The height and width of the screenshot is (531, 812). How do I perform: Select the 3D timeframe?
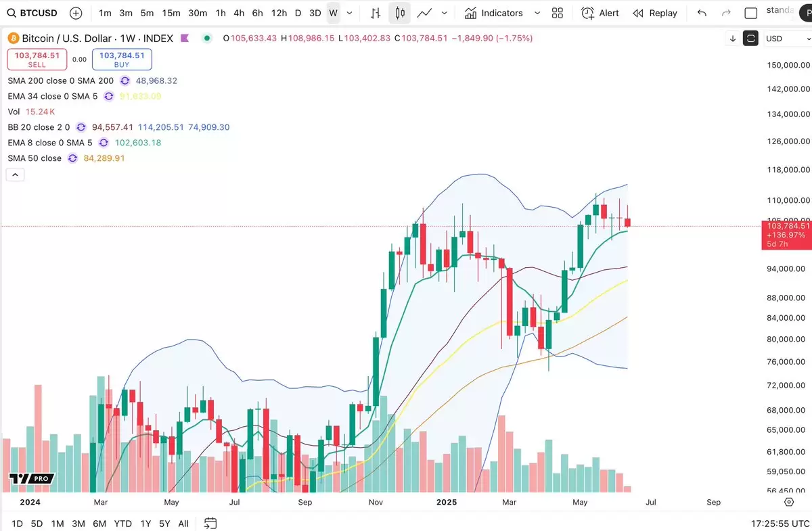pos(315,13)
